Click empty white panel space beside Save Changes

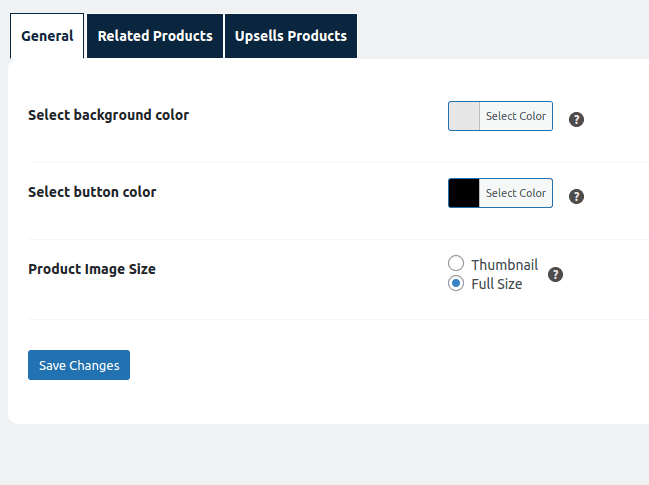point(350,366)
